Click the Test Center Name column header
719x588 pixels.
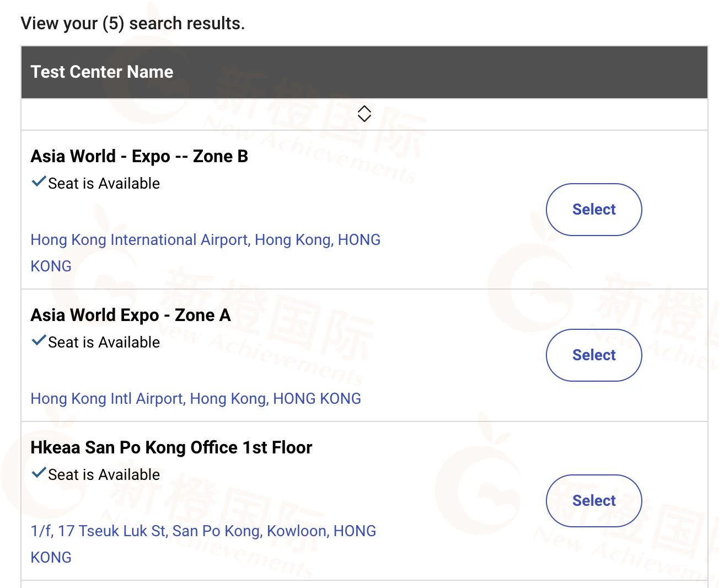click(x=102, y=72)
